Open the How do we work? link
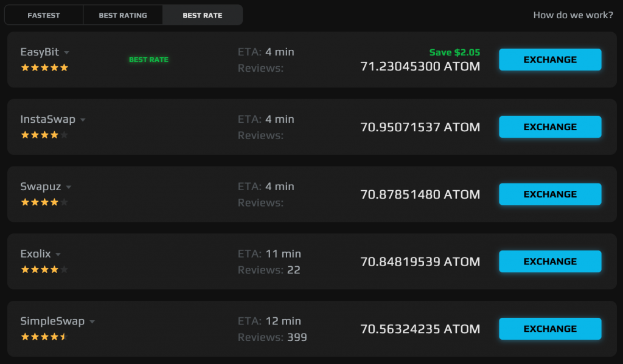Viewport: 623px width, 364px height. 573,15
